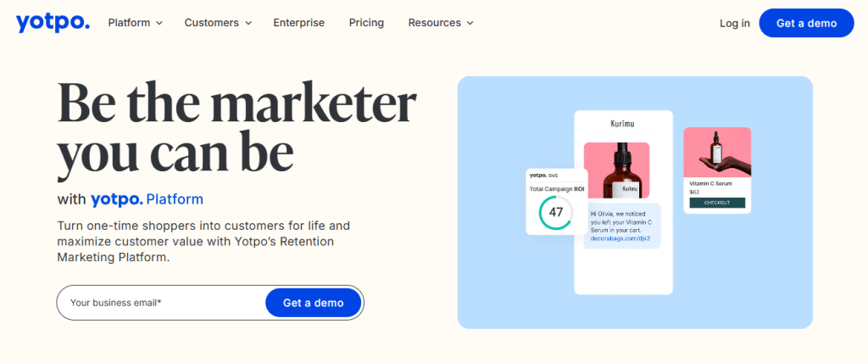The height and width of the screenshot is (363, 868).
Task: Click the Total Campaign ROI circle gauge
Action: [556, 212]
